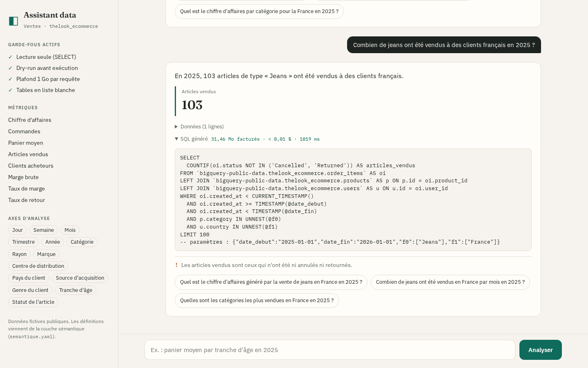Image resolution: width=588 pixels, height=368 pixels.
Task: Click the "31,46 Mo facturés" query cost text
Action: pos(235,139)
